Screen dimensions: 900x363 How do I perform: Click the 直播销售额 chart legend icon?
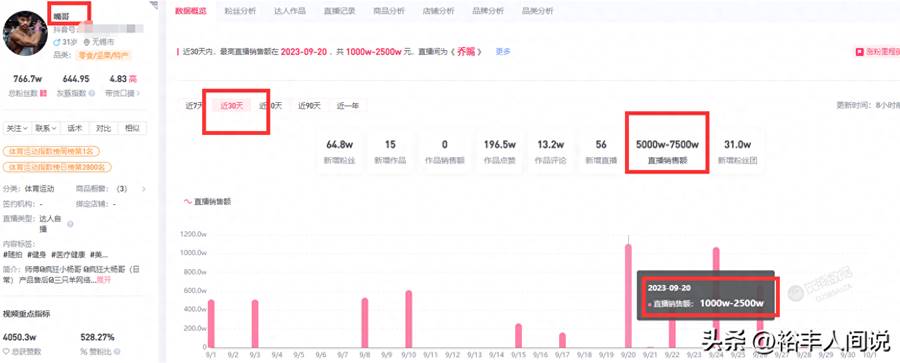coord(187,202)
